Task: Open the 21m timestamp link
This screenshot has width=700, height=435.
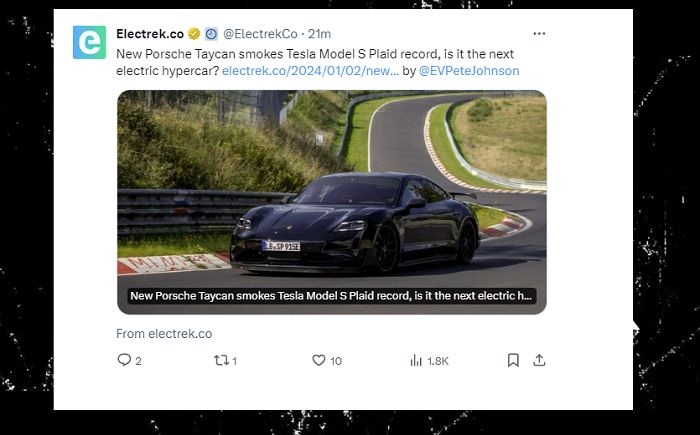Action: [321, 34]
